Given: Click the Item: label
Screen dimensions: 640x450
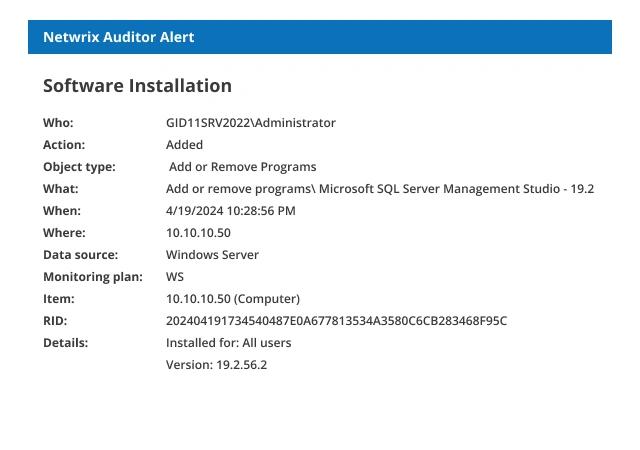Looking at the screenshot, I should pyautogui.click(x=59, y=299).
